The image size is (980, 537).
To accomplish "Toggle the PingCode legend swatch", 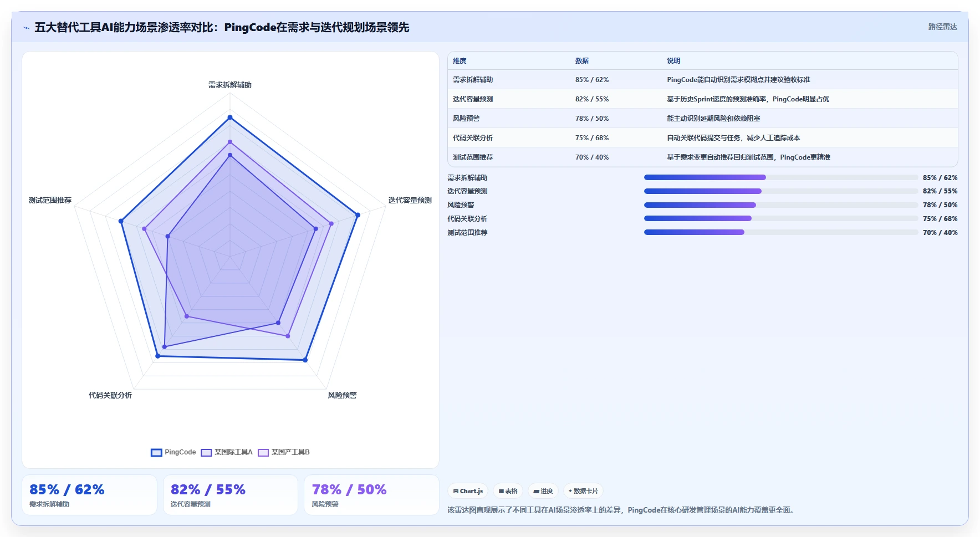I will [x=156, y=453].
